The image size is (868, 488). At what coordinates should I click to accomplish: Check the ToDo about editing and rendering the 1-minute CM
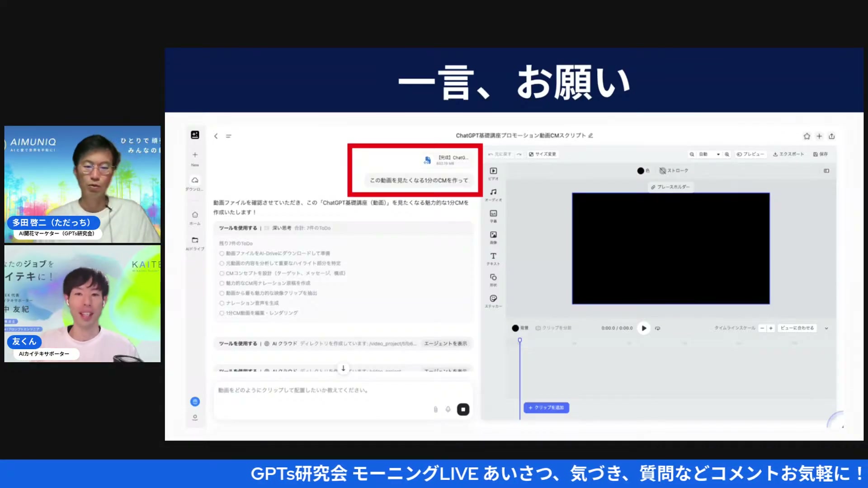click(x=222, y=313)
